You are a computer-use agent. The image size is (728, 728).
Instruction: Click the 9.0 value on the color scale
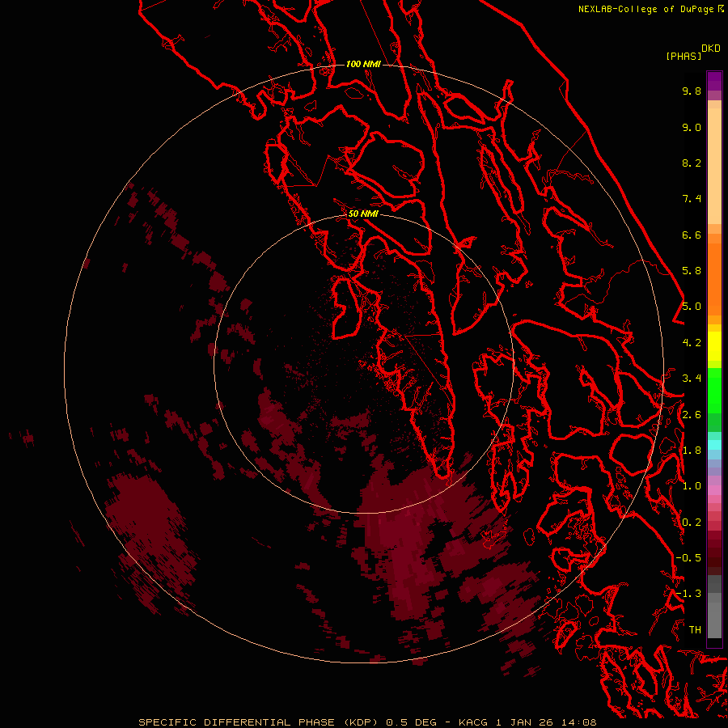692,127
